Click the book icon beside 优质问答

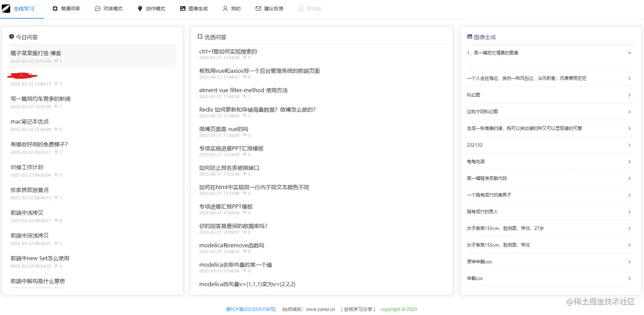tap(200, 37)
